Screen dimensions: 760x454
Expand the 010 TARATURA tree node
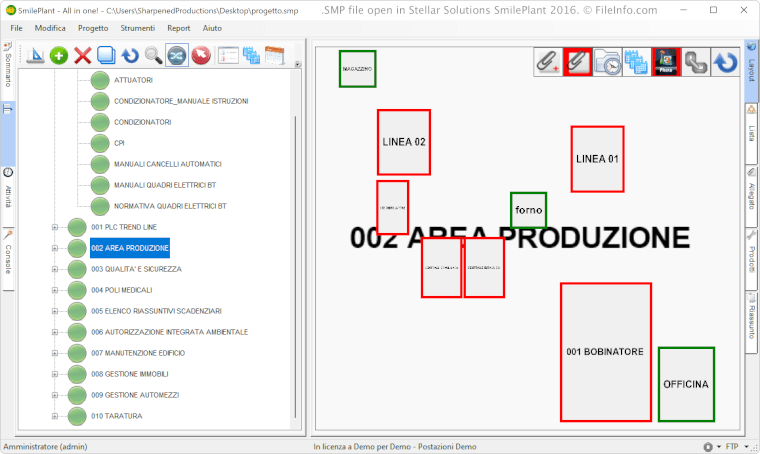55,416
